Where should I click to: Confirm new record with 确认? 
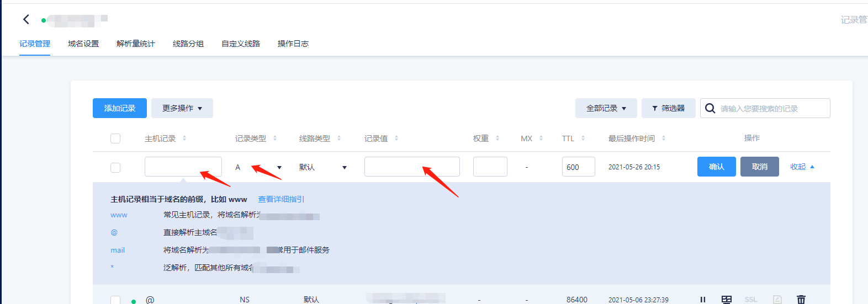coord(717,167)
